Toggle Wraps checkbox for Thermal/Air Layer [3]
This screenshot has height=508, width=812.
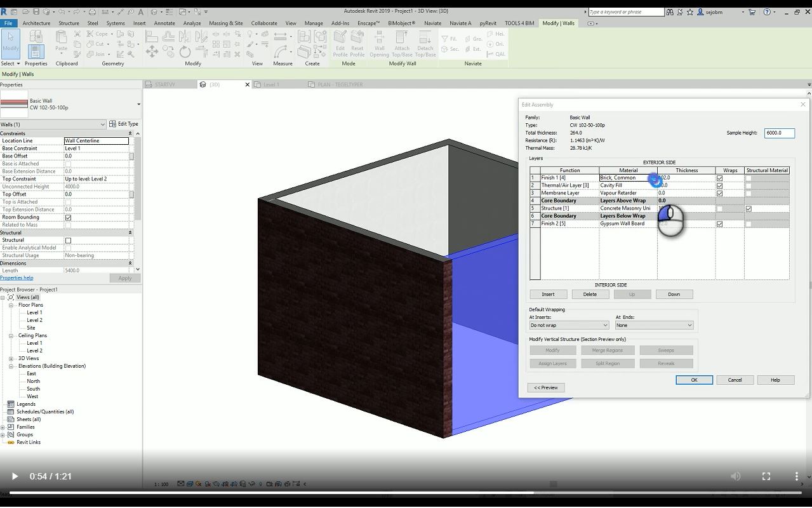tap(719, 186)
